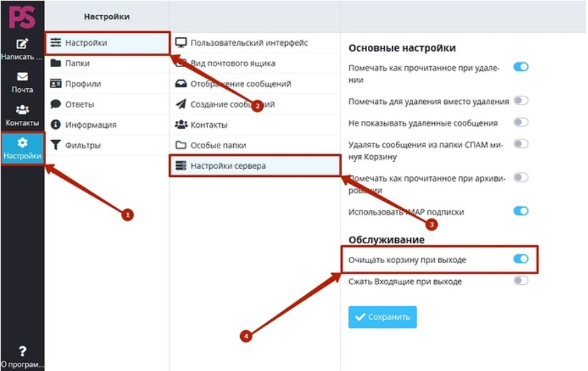Enable Помечать для удаления вместо удаления
588x371 pixels.
521,100
